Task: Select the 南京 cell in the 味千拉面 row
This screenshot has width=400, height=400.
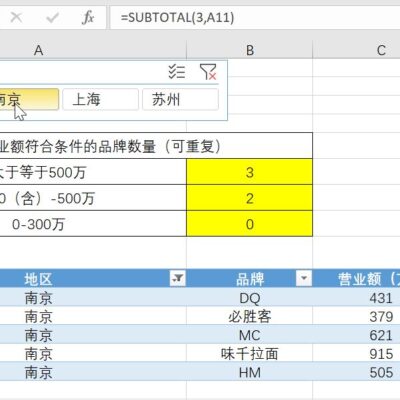Action: [x=93, y=353]
